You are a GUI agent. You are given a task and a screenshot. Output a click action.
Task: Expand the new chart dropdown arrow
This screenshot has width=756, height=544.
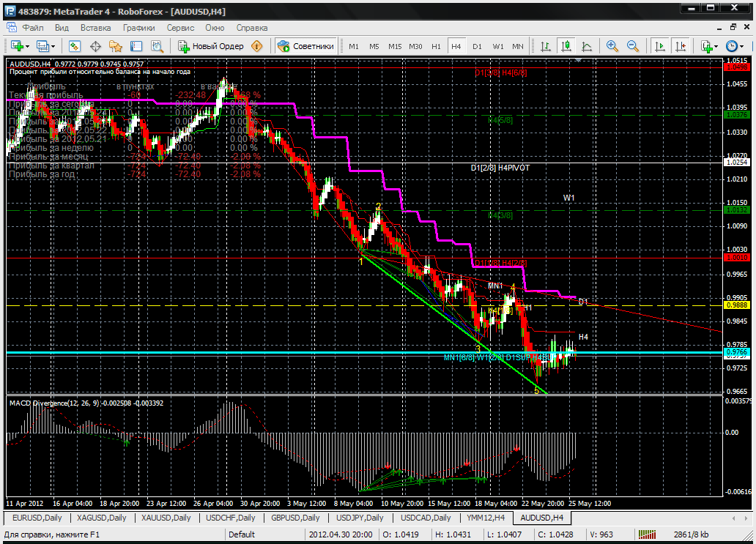point(28,46)
